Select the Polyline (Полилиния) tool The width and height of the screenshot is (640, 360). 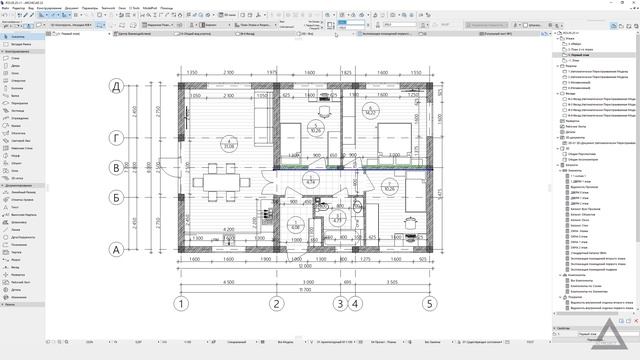(x=22, y=245)
